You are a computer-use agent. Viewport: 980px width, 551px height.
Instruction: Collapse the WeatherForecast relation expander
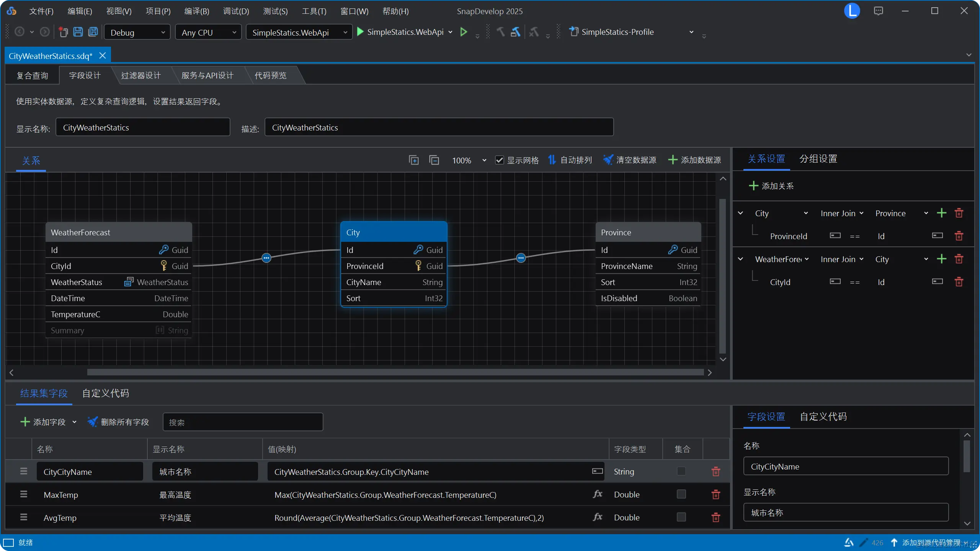click(740, 259)
